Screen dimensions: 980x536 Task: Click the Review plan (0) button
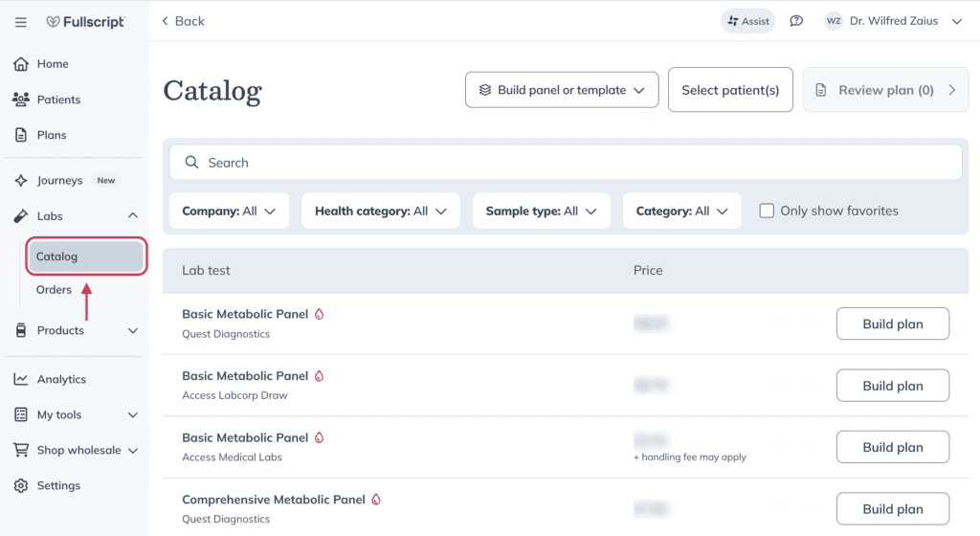coord(885,90)
